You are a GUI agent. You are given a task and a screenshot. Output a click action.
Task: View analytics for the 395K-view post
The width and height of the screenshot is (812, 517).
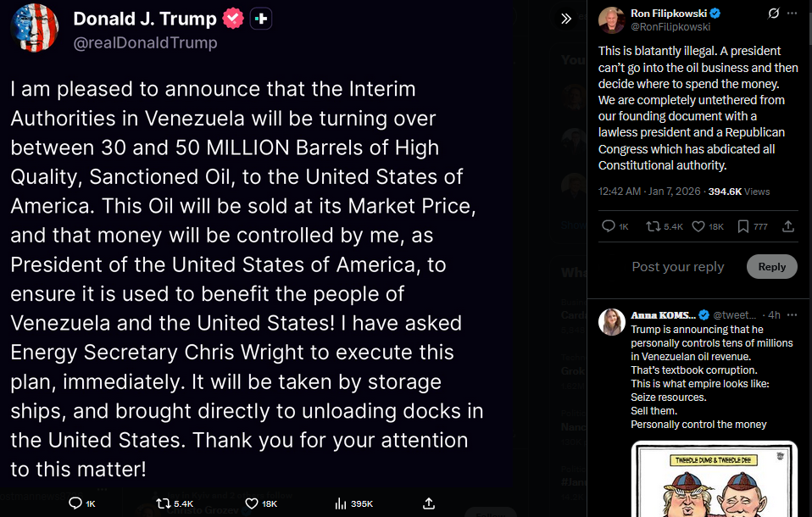[x=341, y=503]
